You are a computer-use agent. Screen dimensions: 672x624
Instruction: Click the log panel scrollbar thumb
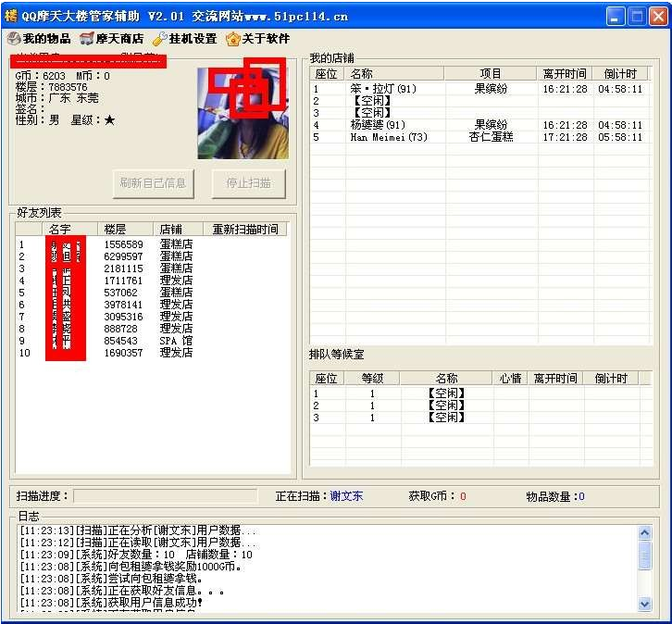pyautogui.click(x=645, y=555)
